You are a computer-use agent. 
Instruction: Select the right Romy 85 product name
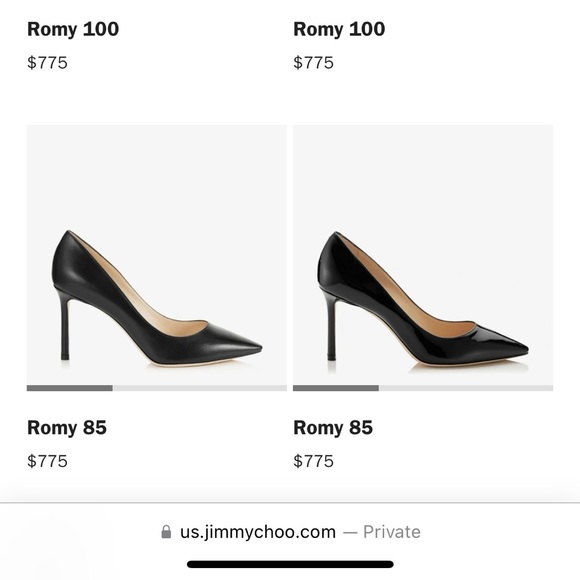tap(333, 428)
